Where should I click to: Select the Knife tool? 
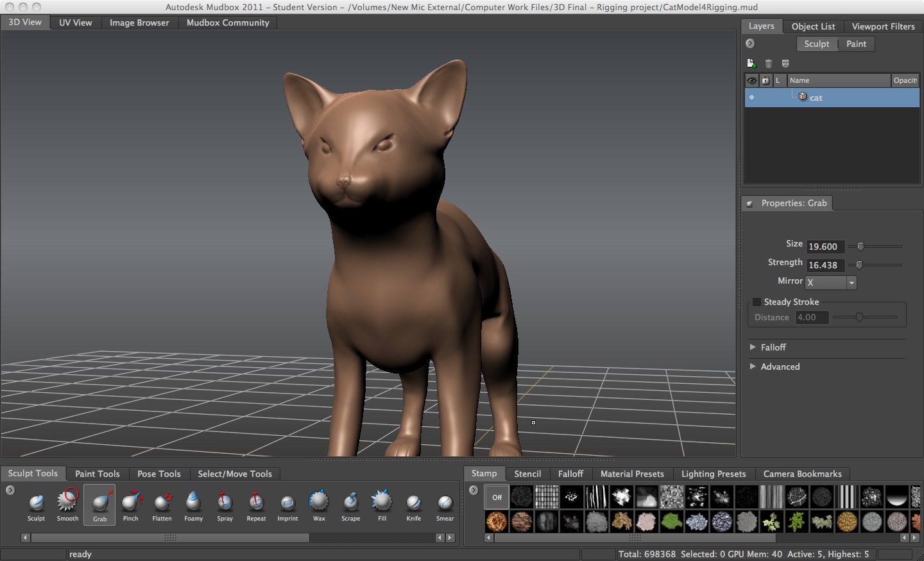pos(413,505)
